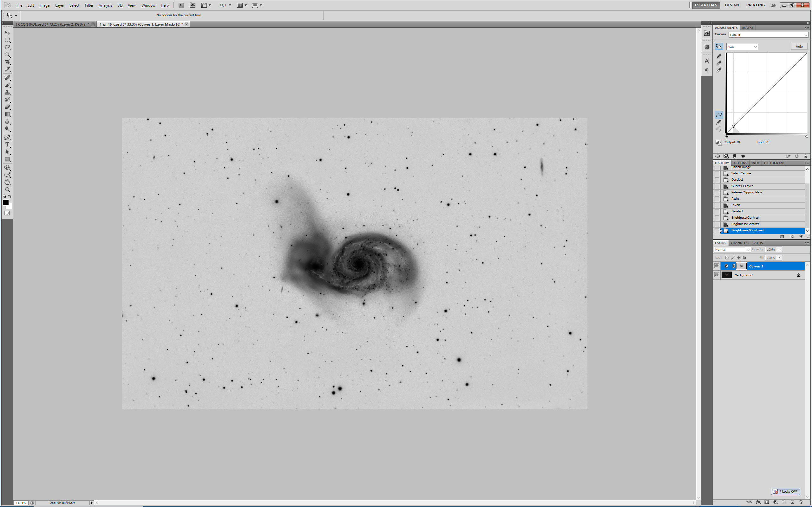Switch to the Channels tab
This screenshot has width=812, height=507.
(739, 243)
